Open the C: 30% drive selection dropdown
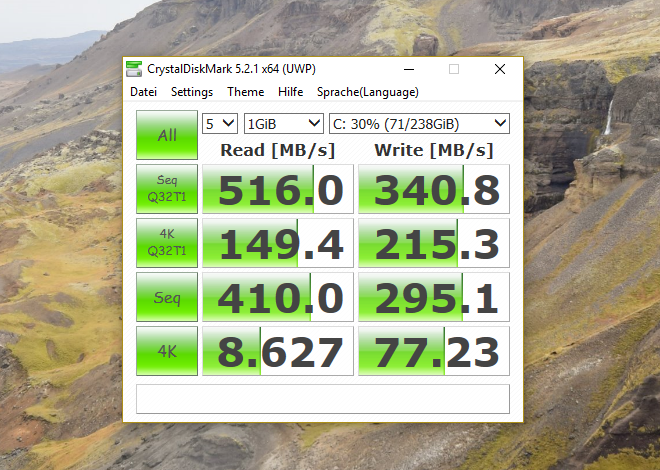The width and height of the screenshot is (660, 470). pyautogui.click(x=419, y=124)
